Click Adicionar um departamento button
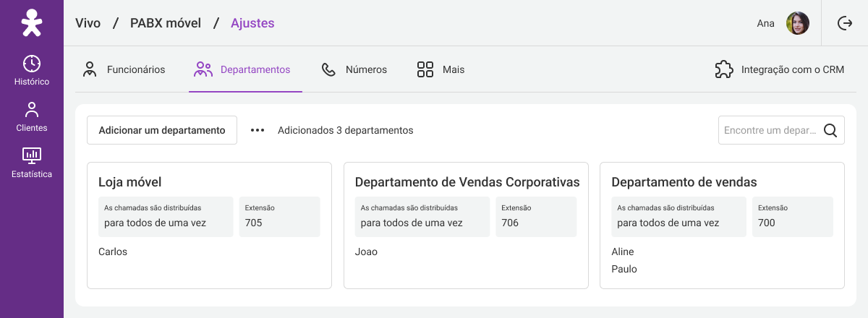The image size is (868, 318). [162, 130]
